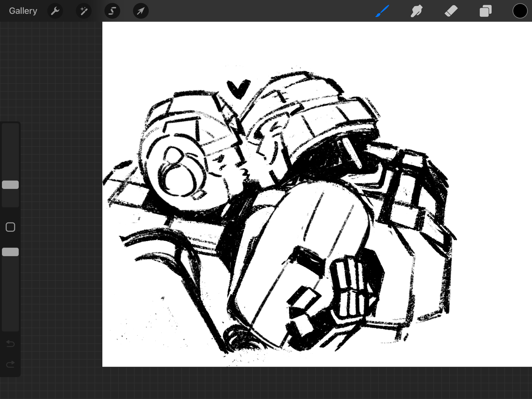The width and height of the screenshot is (532, 399).
Task: Click the brush size slider handle
Action: [x=10, y=185]
